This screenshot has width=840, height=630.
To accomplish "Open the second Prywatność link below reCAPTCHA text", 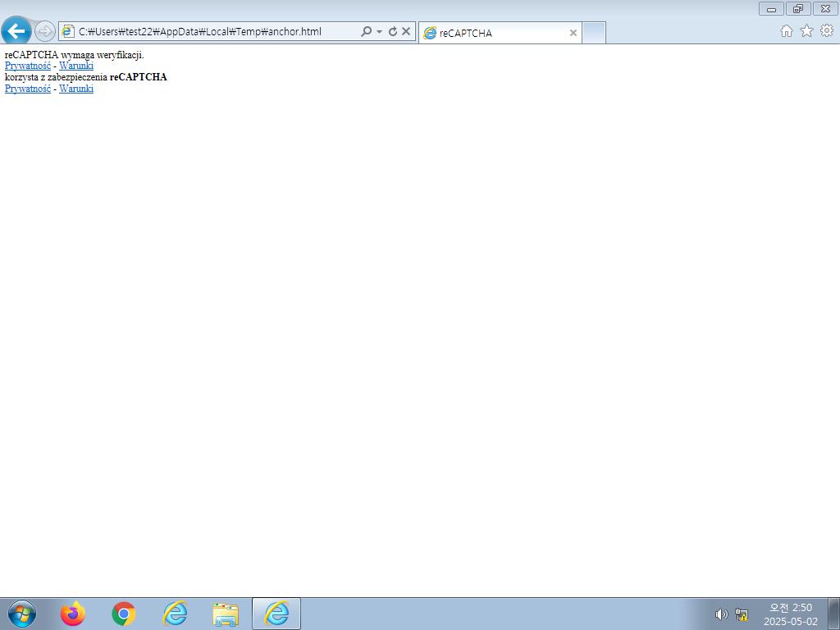I will 28,89.
